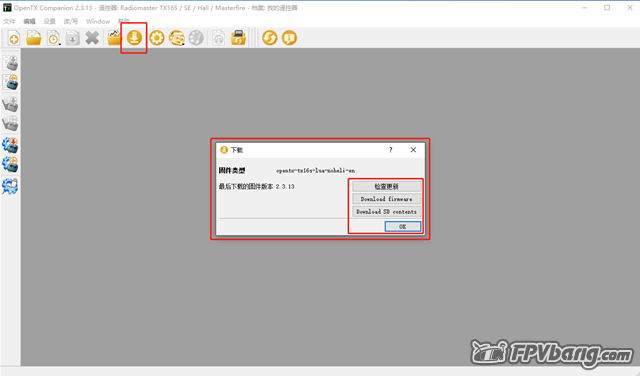
Task: Click write models to radio sidebar icon
Action: 10,63
